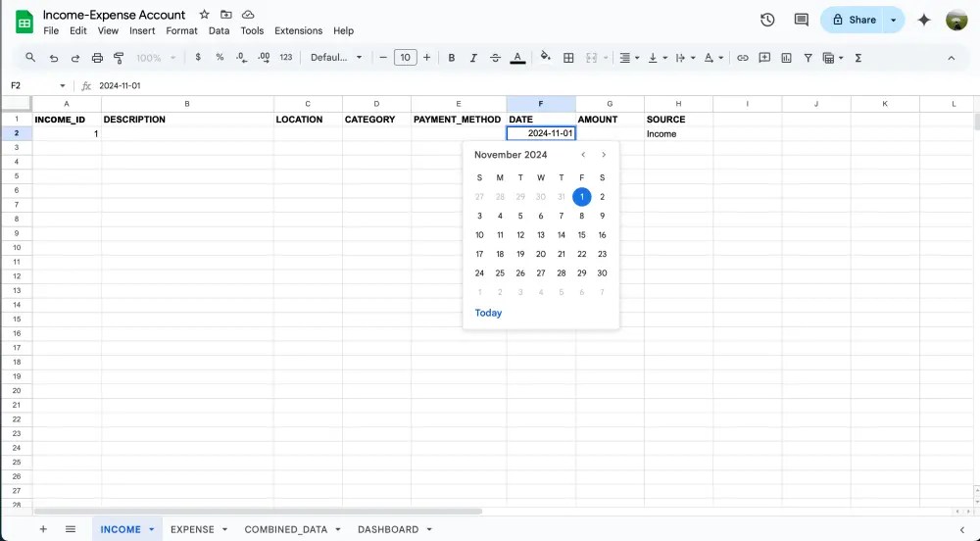
Task: Click the print icon in toolbar
Action: (97, 58)
